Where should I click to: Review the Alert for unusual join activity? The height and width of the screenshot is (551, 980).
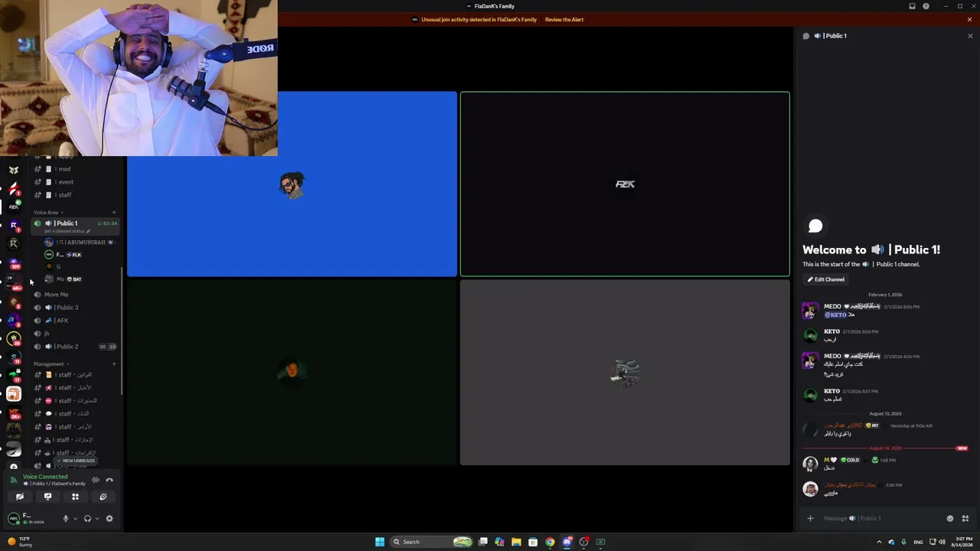click(564, 20)
